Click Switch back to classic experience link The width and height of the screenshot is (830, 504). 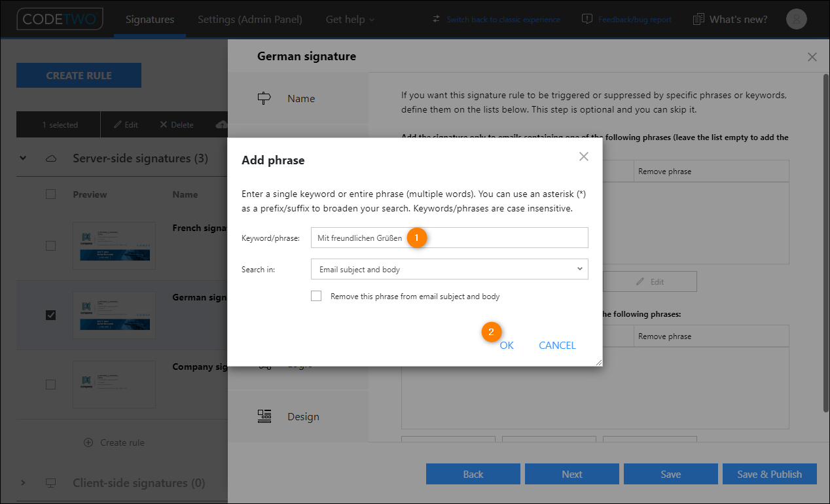503,20
